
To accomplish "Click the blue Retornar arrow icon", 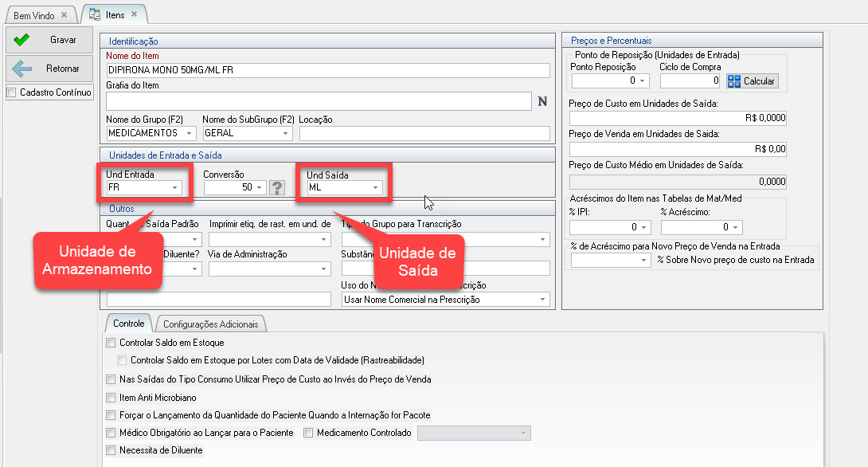I will point(22,69).
